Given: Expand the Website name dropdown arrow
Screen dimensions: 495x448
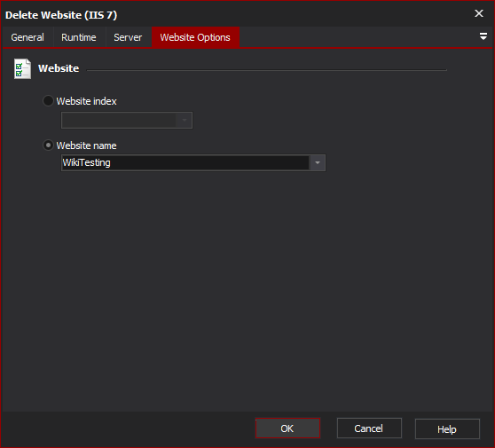Looking at the screenshot, I should (318, 163).
